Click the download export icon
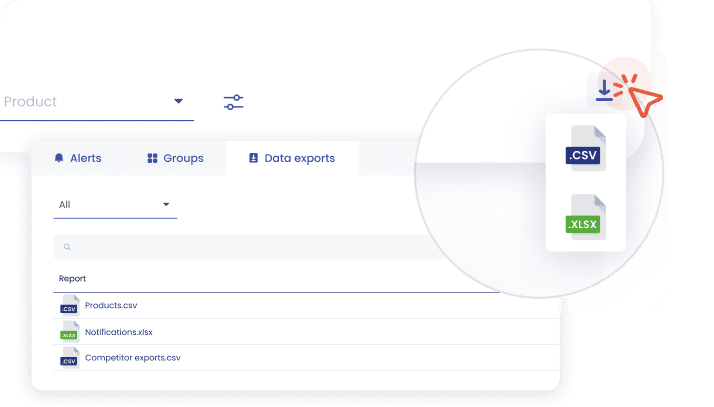The image size is (714, 407). click(x=603, y=91)
